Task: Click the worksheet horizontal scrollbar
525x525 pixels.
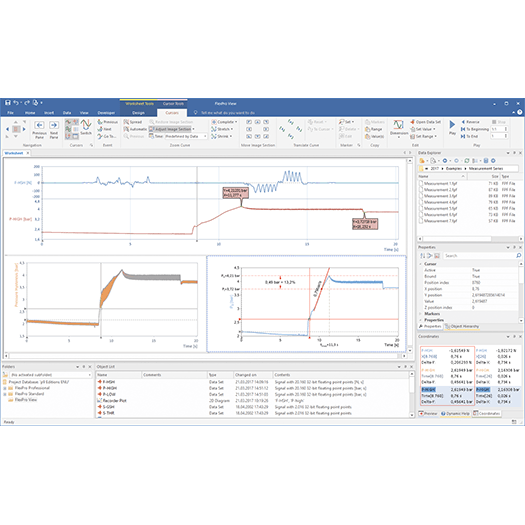Action: click(x=205, y=356)
